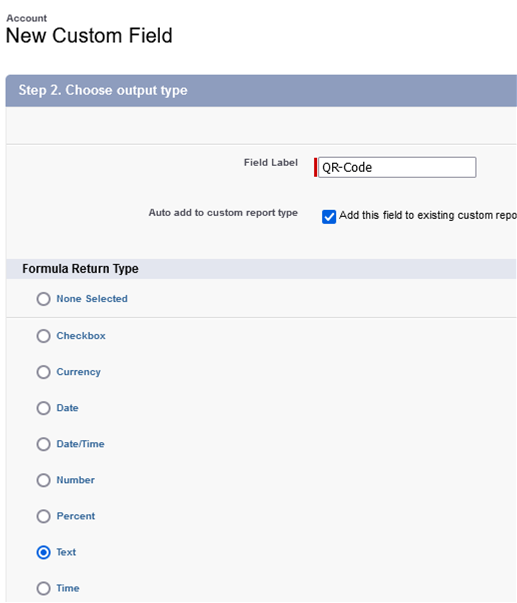Click into the Field Label input box
Screen dimensions: 517x603
pos(397,167)
